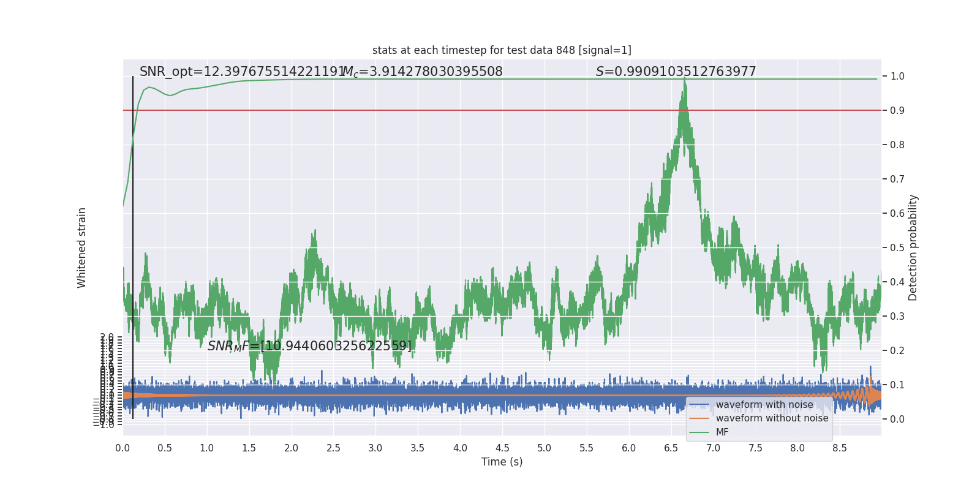Click the 'waveform with noise' legend entry
The width and height of the screenshot is (980, 490).
point(764,405)
